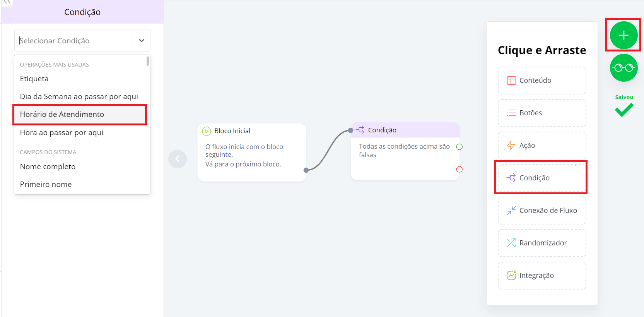
Task: Click the Integração block icon
Action: pos(511,275)
